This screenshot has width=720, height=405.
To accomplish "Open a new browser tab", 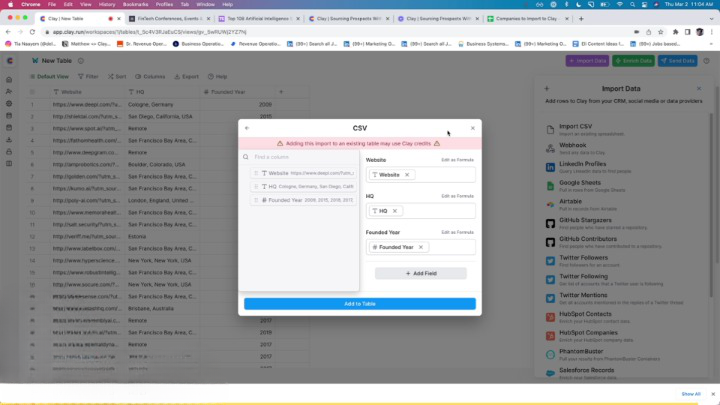I will pos(581,19).
